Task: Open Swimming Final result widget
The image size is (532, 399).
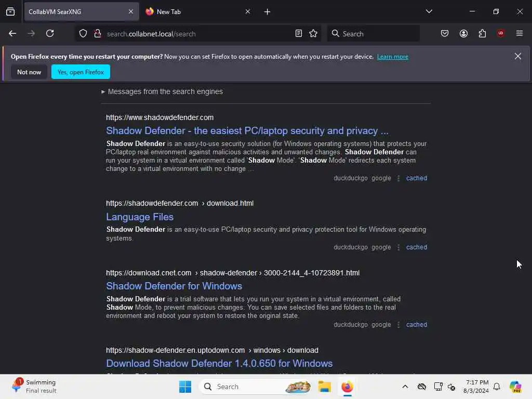Action: (34, 387)
